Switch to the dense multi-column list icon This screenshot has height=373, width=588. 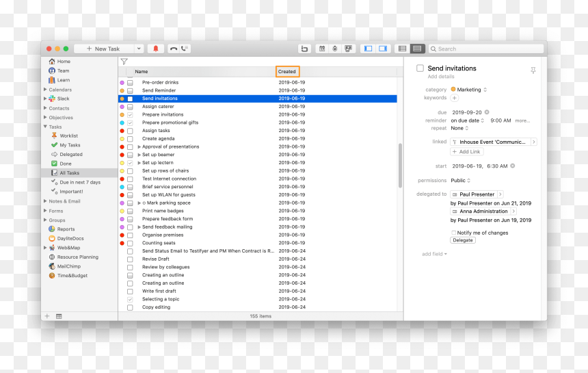[417, 49]
